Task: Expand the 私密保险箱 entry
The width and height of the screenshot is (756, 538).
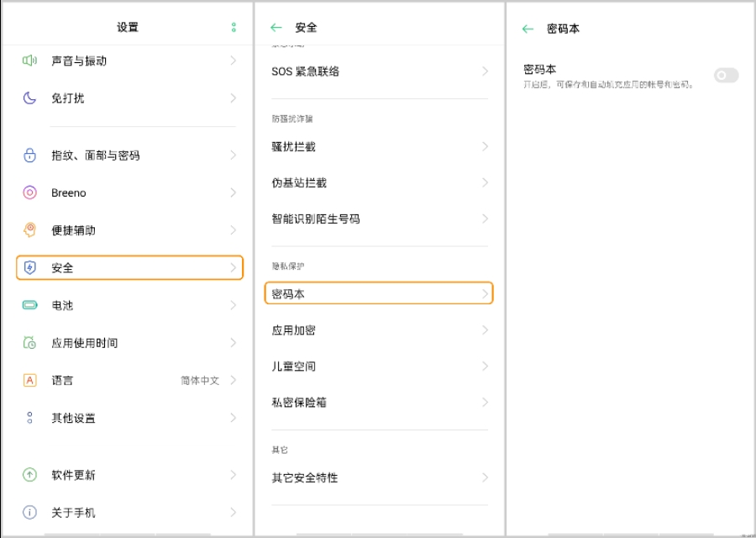Action: 379,403
